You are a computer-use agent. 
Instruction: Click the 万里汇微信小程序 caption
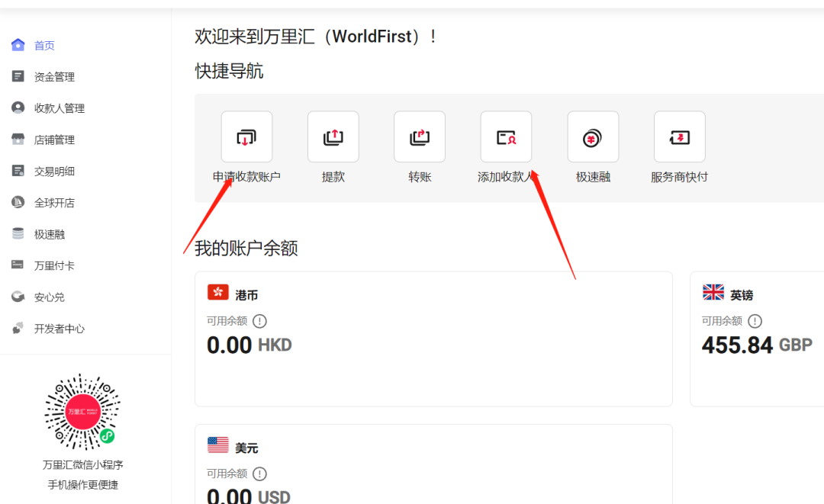tap(83, 464)
